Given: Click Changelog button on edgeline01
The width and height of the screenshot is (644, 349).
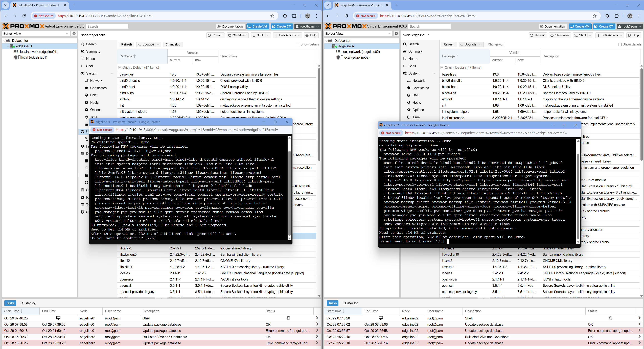Looking at the screenshot, I should click(173, 44).
